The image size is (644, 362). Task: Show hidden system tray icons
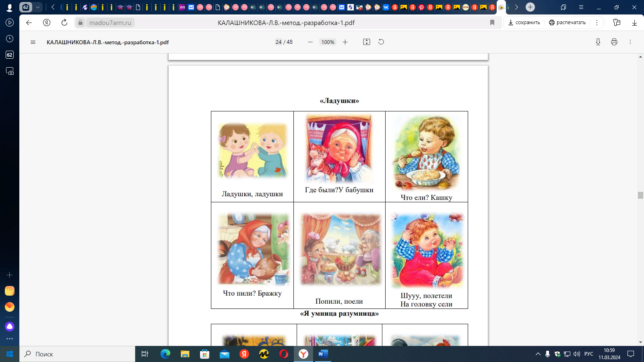[x=538, y=354]
